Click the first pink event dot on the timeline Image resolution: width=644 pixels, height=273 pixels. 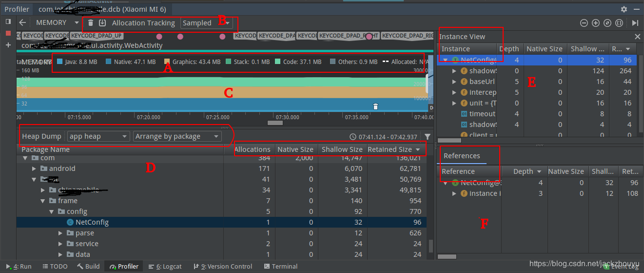coord(159,36)
